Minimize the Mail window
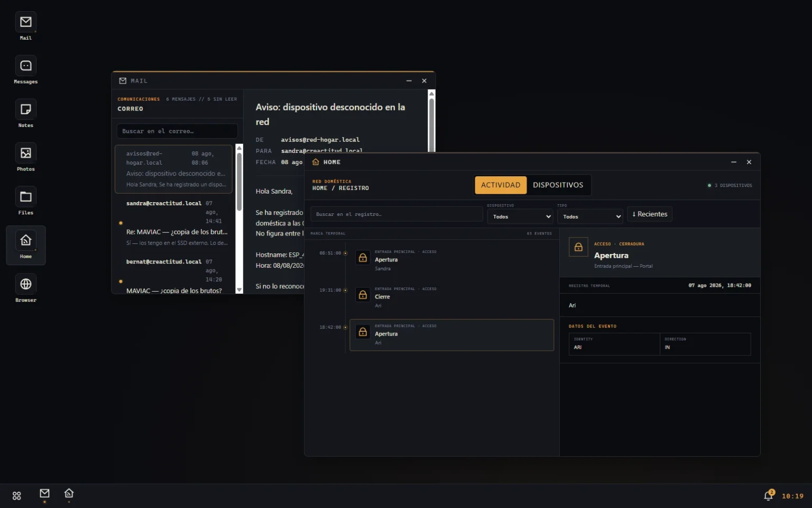812x508 pixels. click(x=409, y=81)
